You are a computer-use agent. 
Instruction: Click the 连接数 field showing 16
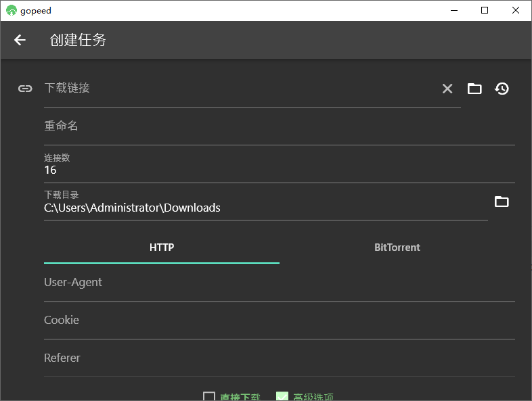(279, 170)
